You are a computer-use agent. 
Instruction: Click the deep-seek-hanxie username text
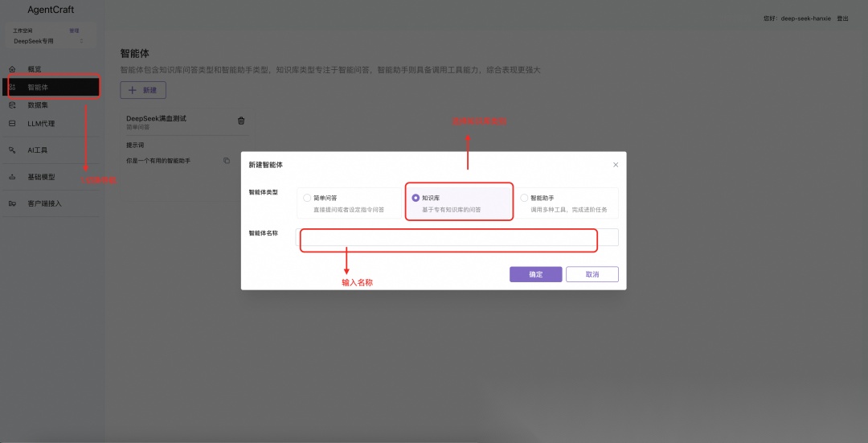pyautogui.click(x=805, y=18)
